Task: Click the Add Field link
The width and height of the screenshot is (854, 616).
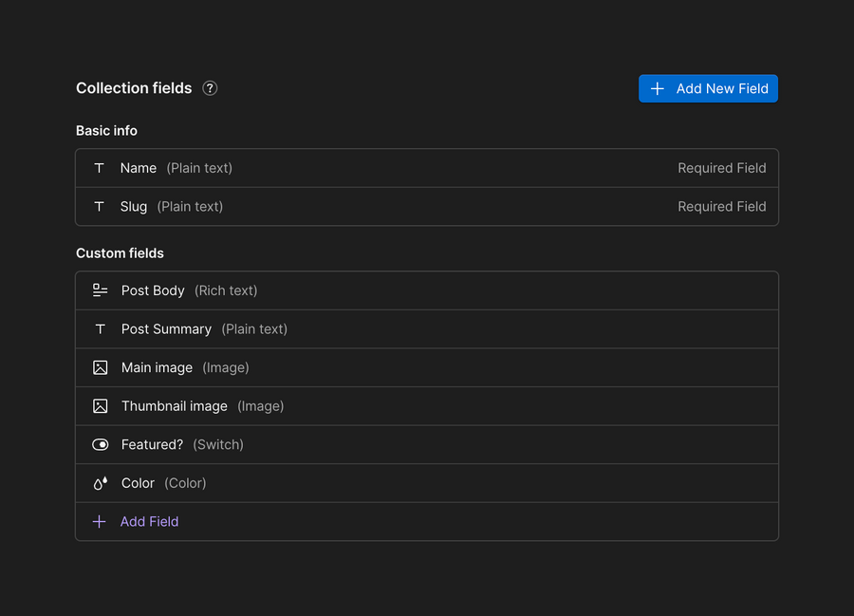Action: point(149,521)
